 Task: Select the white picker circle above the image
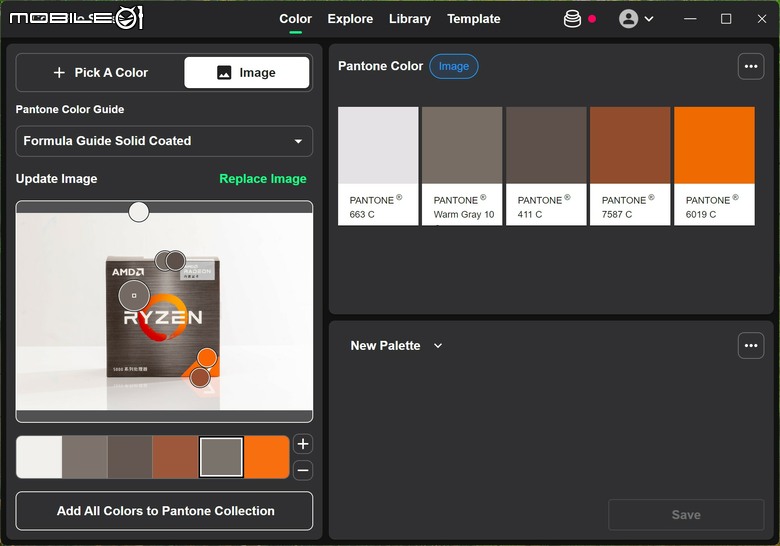click(x=139, y=212)
